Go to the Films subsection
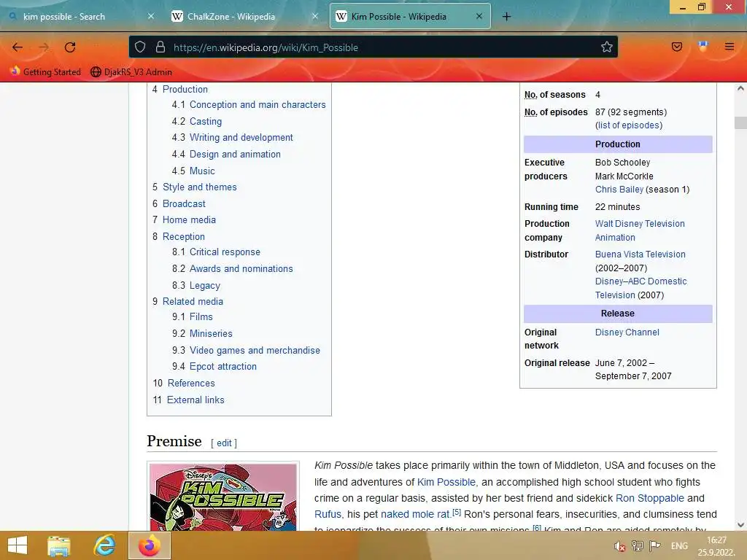 [201, 316]
